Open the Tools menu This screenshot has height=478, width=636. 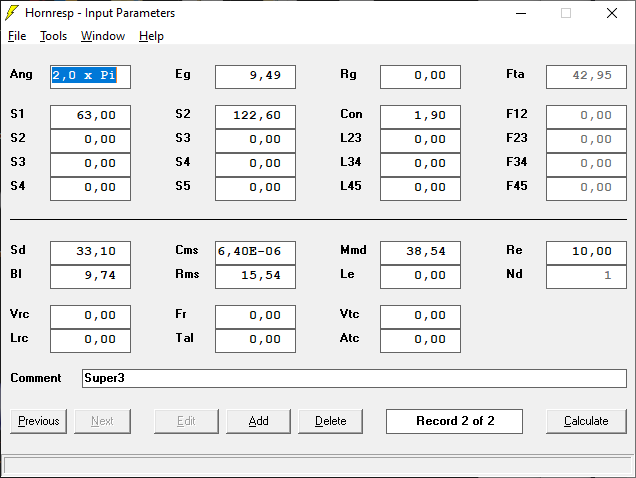click(53, 36)
